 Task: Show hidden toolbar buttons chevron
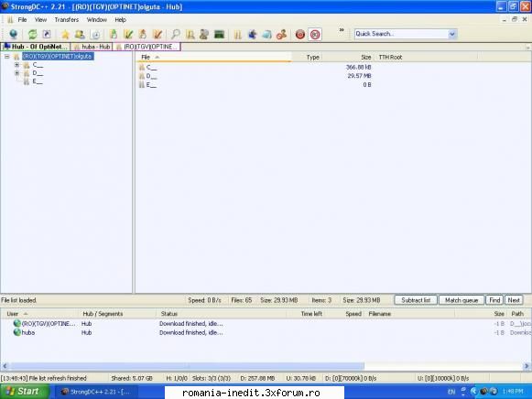pos(342,30)
